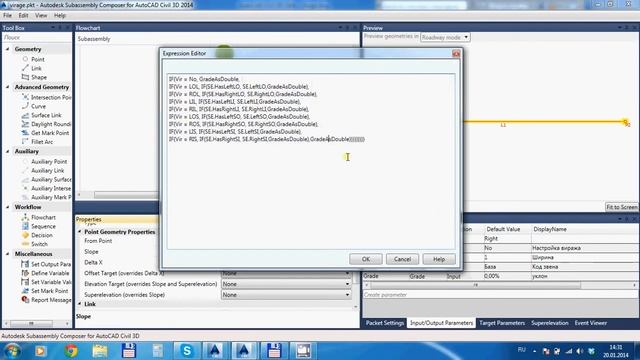This screenshot has height=360, width=640.
Task: Close the Expression Editor dialog
Action: [456, 53]
